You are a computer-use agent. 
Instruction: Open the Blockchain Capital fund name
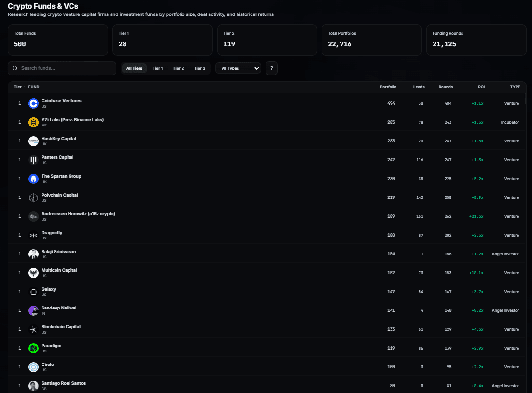(x=61, y=327)
